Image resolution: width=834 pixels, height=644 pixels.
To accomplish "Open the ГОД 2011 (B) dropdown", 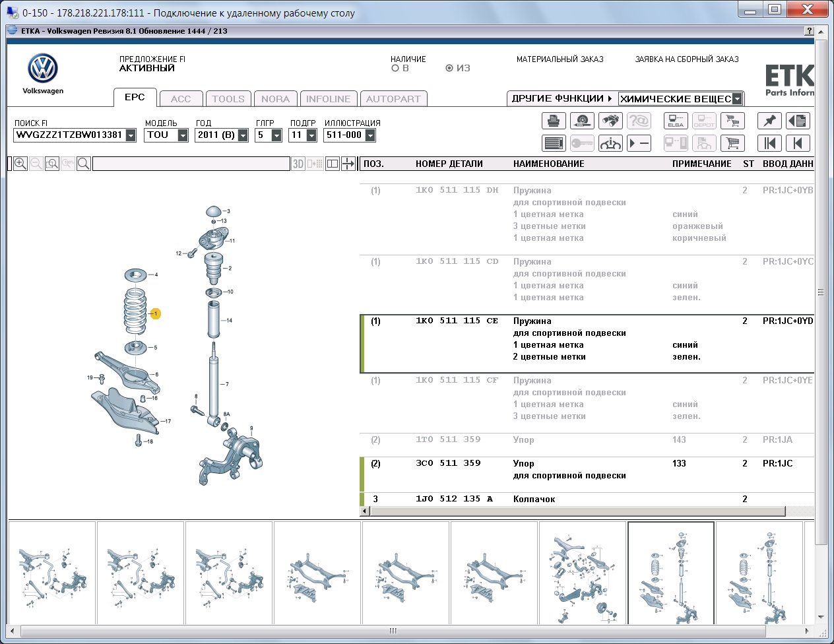I will (x=243, y=135).
